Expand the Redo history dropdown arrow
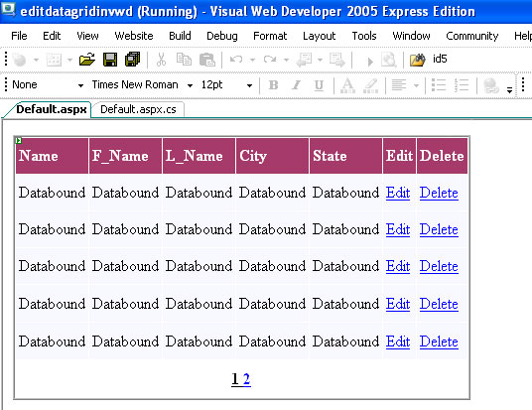532x410 pixels. [287, 61]
